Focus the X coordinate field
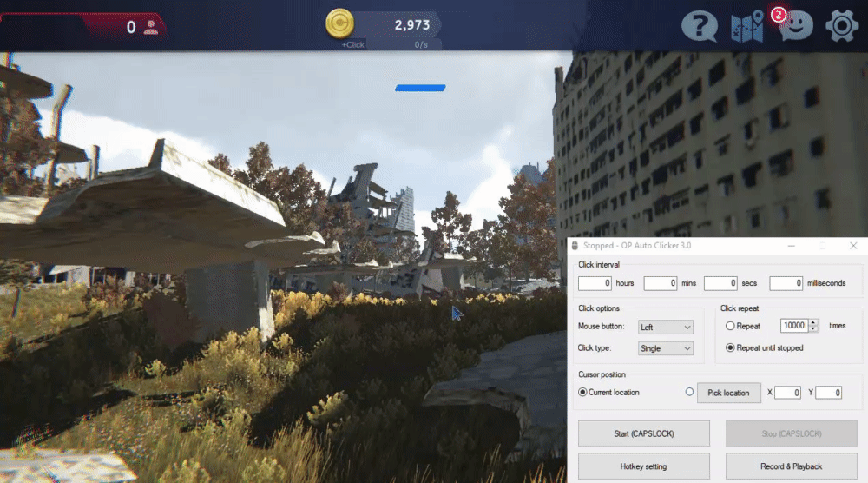 tap(787, 393)
